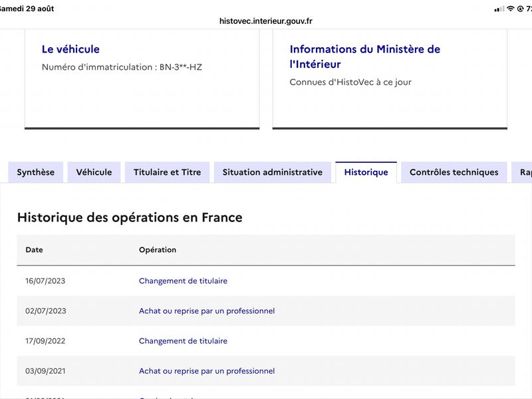Click the Date column header
The image size is (532, 399).
point(35,250)
